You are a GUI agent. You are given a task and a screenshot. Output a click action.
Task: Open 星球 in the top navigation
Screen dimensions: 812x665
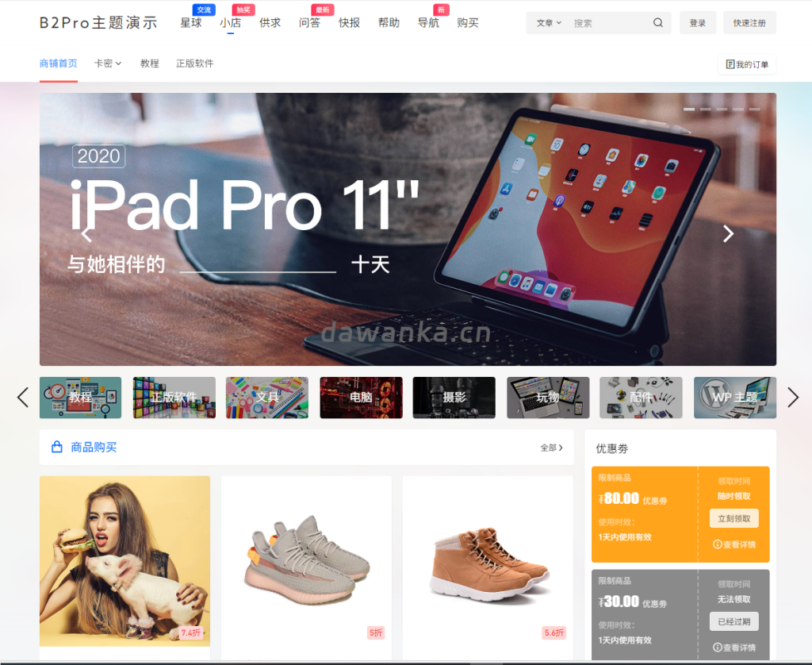[x=190, y=23]
